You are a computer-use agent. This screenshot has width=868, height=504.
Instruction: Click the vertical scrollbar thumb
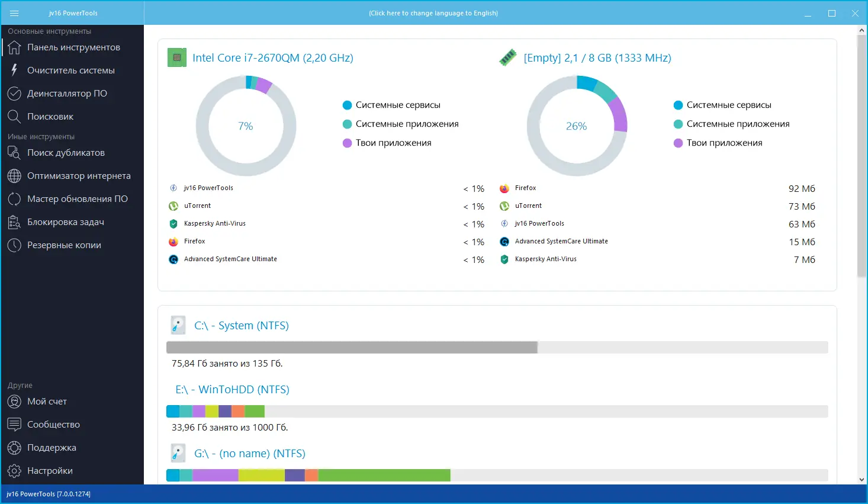pos(861,156)
